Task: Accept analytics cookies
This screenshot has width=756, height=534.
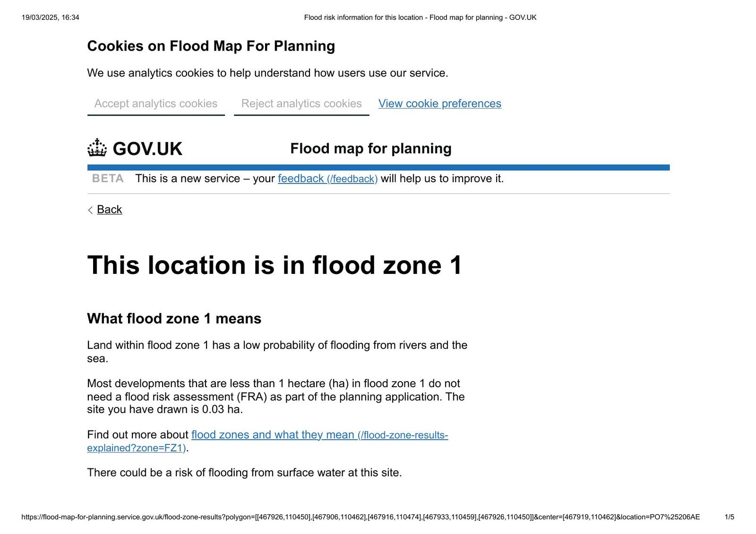Action: [x=156, y=104]
